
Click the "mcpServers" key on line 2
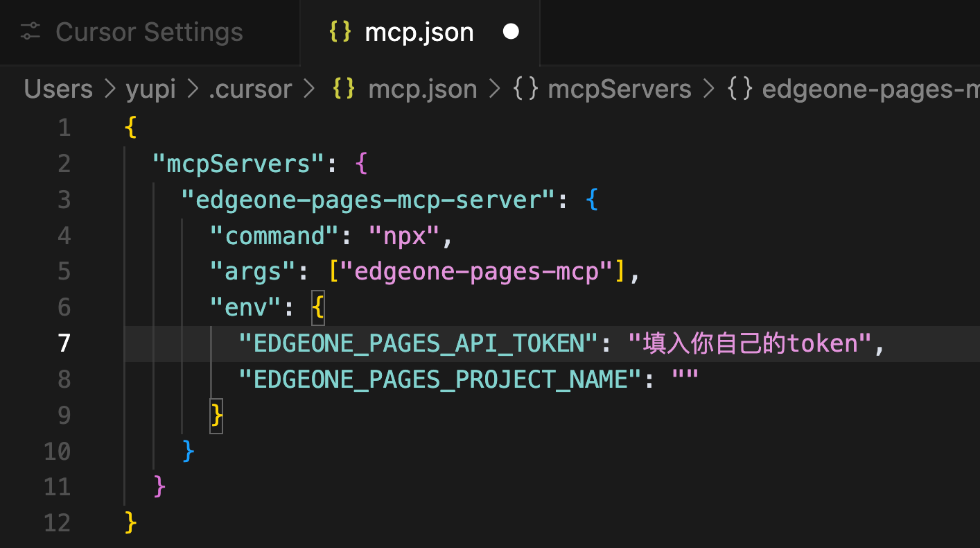[x=238, y=164]
